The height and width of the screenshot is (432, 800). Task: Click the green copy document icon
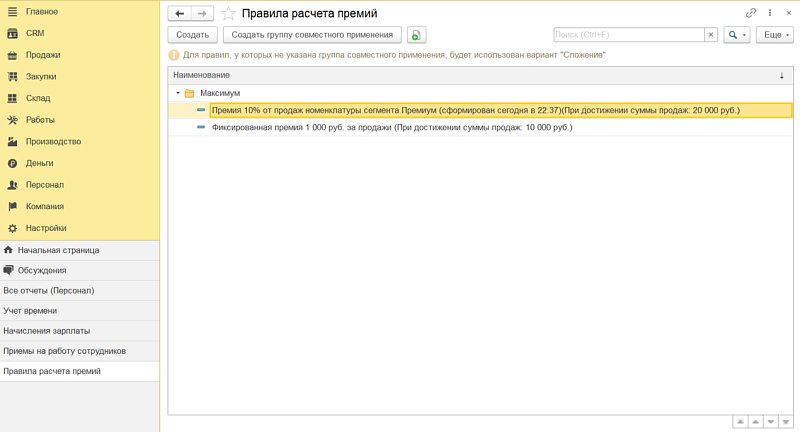416,35
